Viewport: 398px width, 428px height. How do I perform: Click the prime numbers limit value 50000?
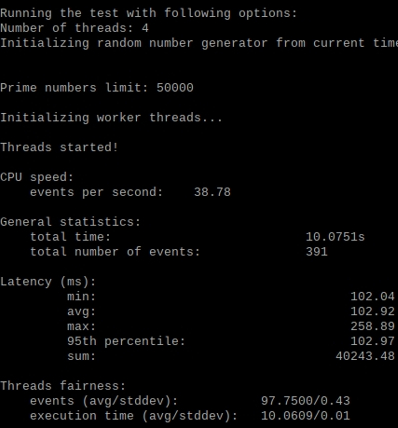tap(175, 88)
